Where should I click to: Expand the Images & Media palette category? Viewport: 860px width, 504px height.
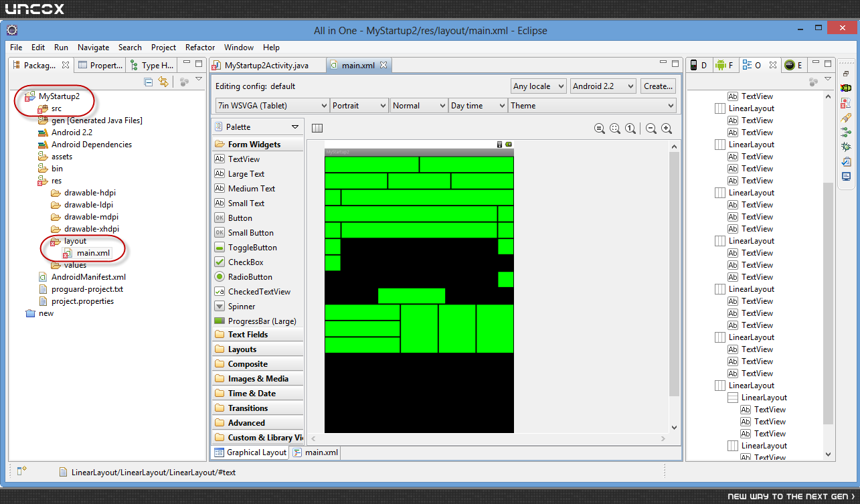258,379
